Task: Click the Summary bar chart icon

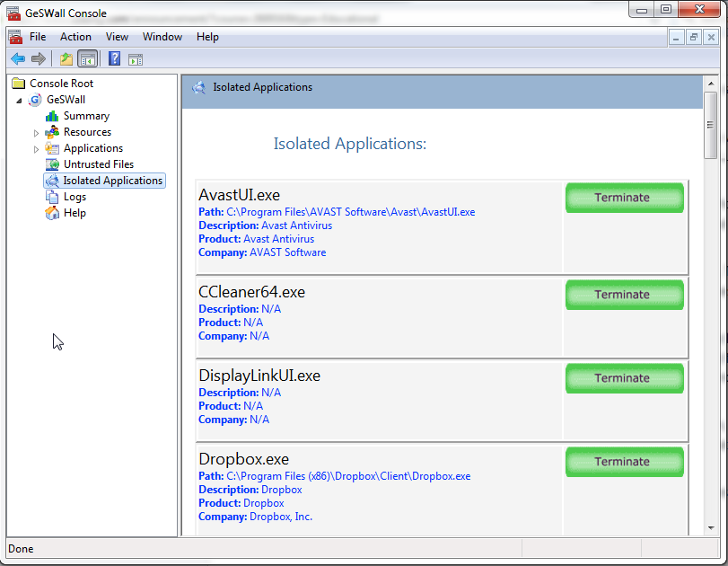Action: tap(52, 116)
